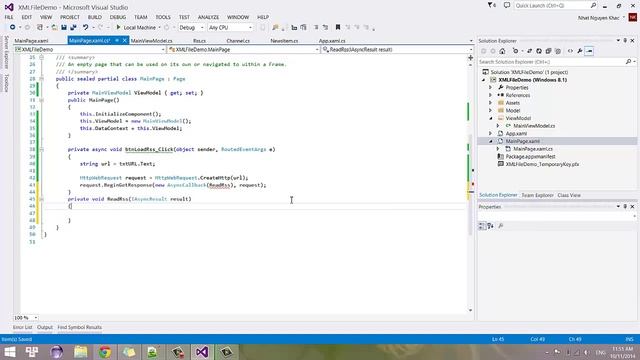
Task: Switch to the App.xaml.cs editor tab
Action: click(x=332, y=41)
